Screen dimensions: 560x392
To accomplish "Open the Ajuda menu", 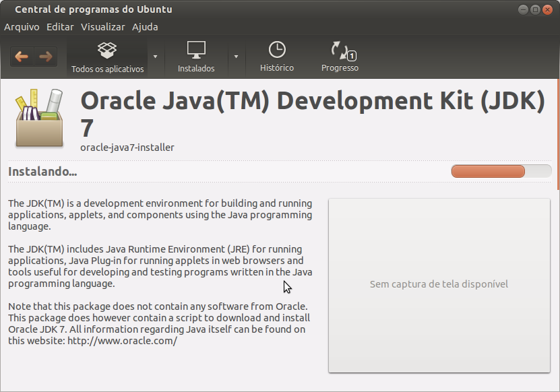I will pos(145,27).
